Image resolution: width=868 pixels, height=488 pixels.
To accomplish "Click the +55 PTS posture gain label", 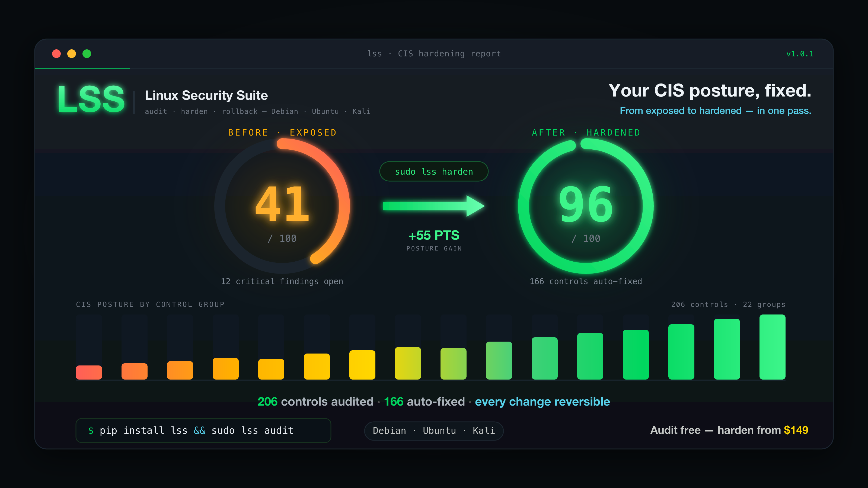I will coord(434,235).
